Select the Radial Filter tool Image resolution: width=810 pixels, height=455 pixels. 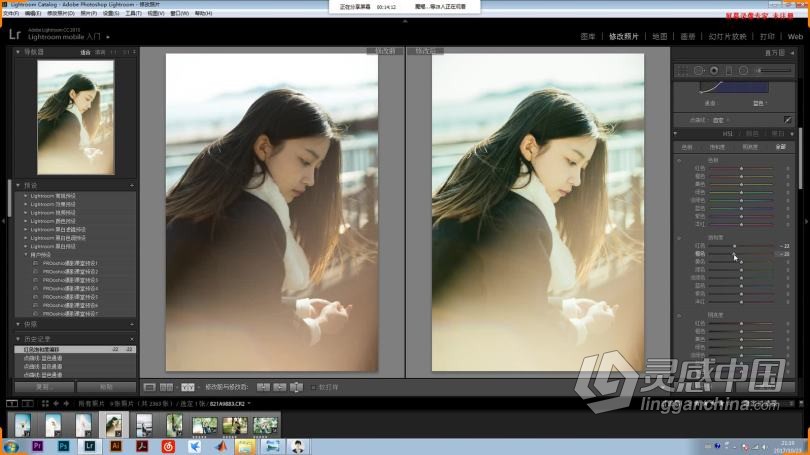[743, 70]
